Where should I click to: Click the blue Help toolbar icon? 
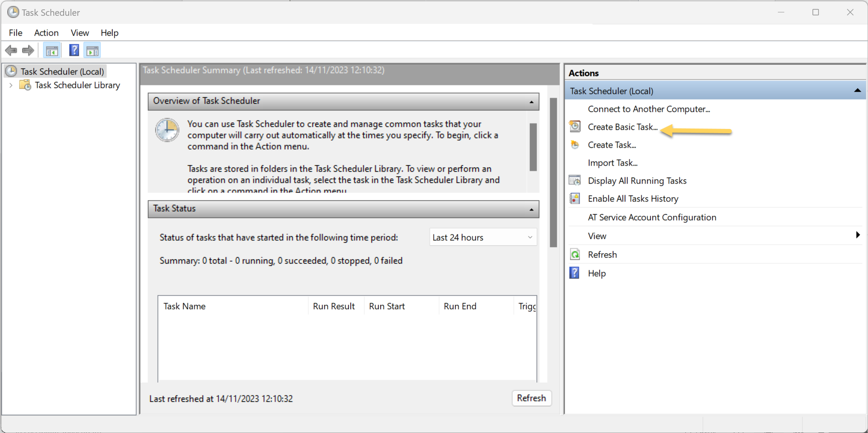point(74,50)
